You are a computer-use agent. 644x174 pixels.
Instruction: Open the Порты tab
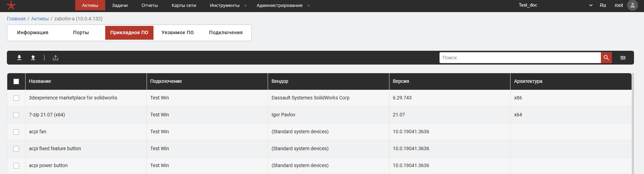tap(81, 32)
